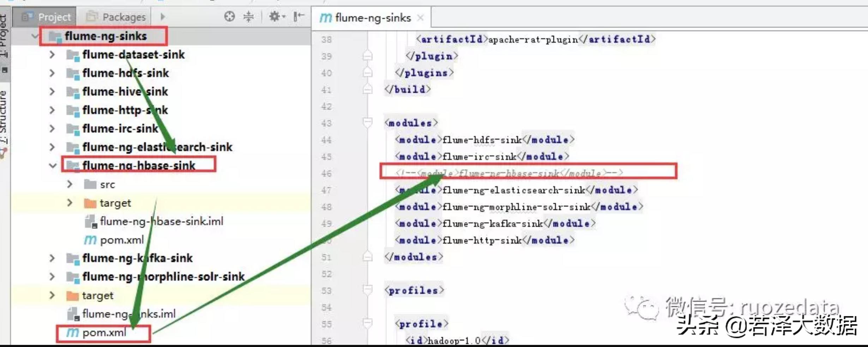Collapse the flume-ng-sinks root node
Image resolution: width=868 pixels, height=347 pixels.
point(35,36)
